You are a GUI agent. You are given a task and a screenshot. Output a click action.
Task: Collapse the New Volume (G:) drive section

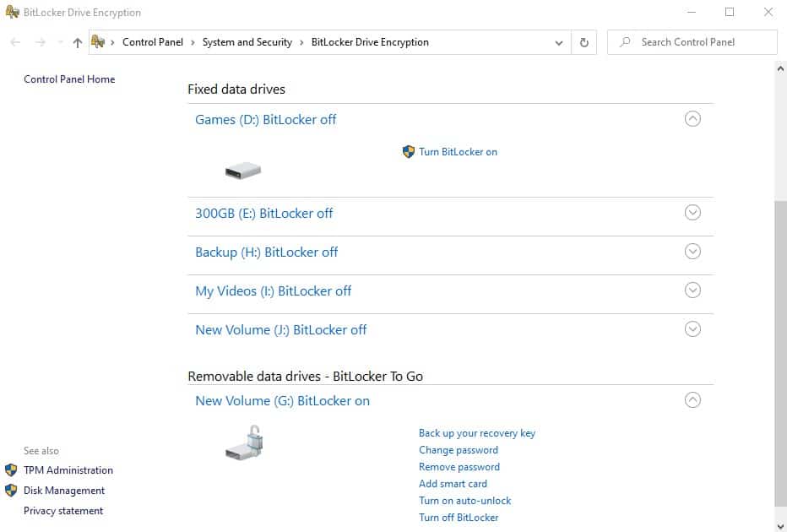pyautogui.click(x=692, y=400)
